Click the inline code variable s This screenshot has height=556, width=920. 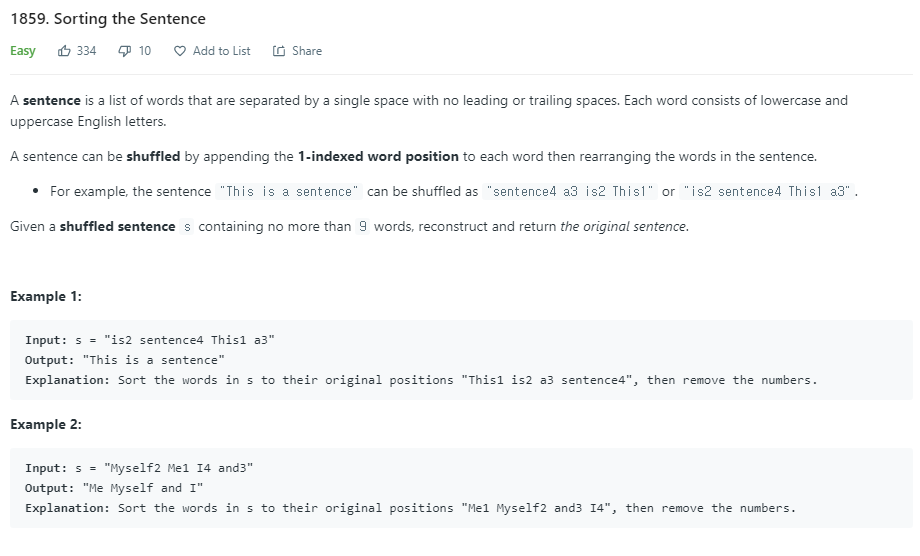[x=187, y=227]
